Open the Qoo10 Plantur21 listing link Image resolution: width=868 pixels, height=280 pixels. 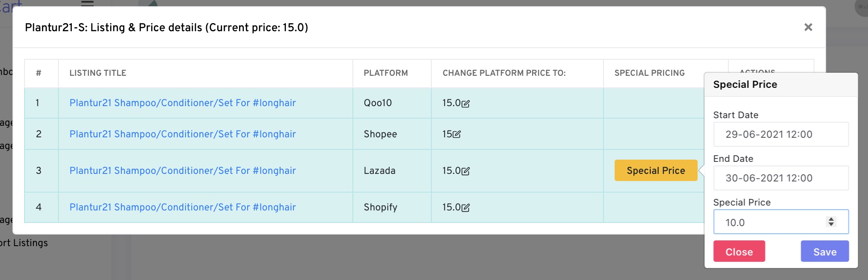coord(182,103)
